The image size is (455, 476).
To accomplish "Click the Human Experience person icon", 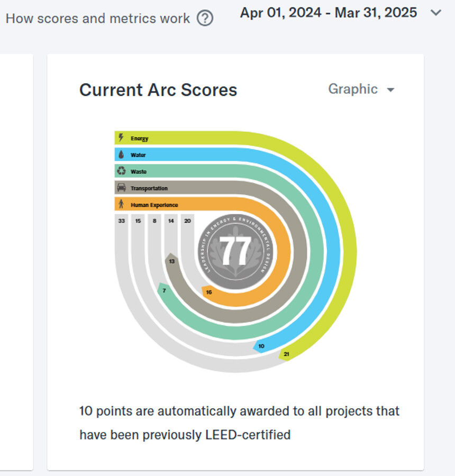I will pyautogui.click(x=121, y=204).
